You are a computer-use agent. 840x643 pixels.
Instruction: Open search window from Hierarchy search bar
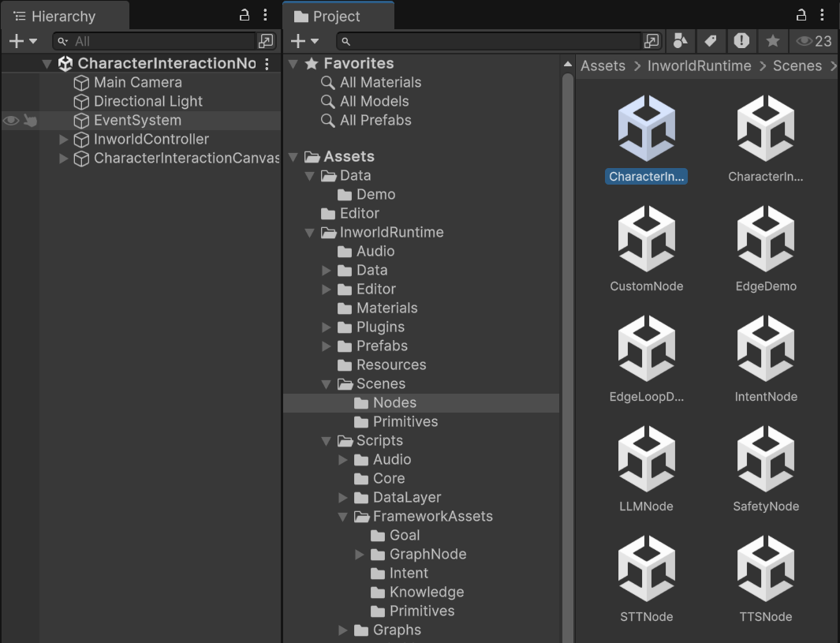pos(266,41)
